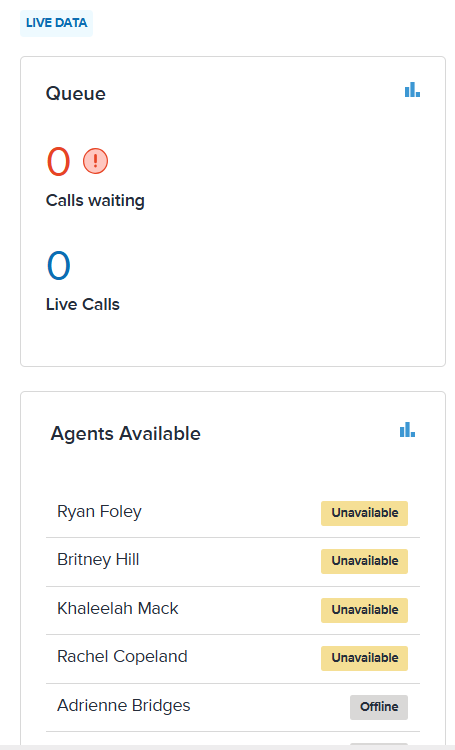Select the LIVE DATA tab

click(x=56, y=23)
